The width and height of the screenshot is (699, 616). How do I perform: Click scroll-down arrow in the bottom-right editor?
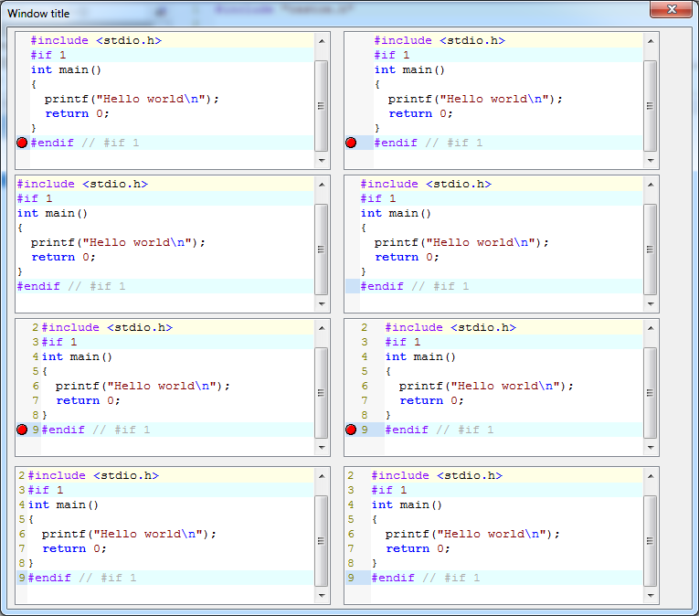pyautogui.click(x=650, y=595)
